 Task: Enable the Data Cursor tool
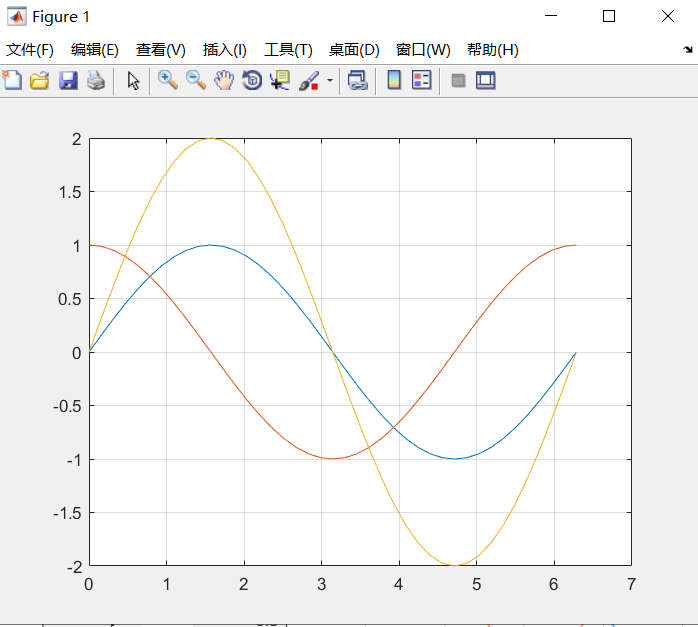click(280, 81)
